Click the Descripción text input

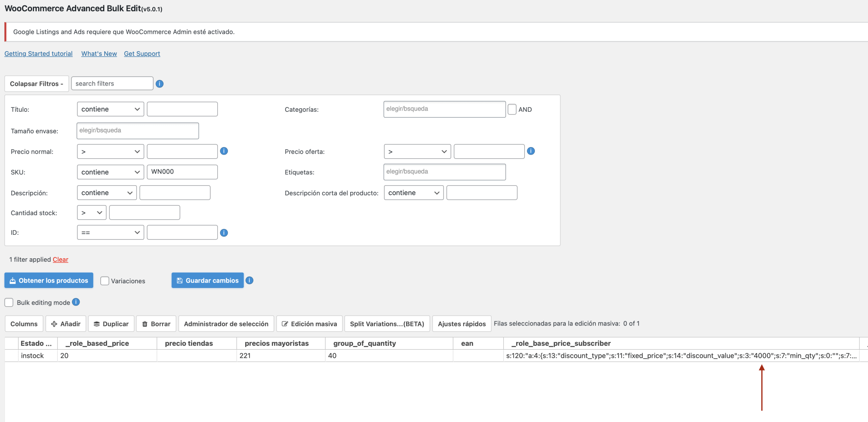pos(175,193)
